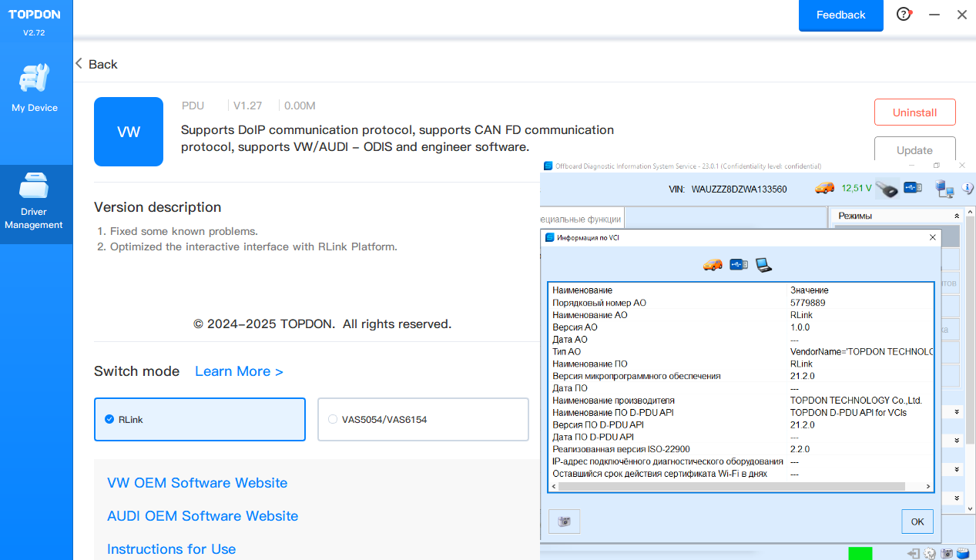
Task: Select the ISO-22900 version value 2.2.0
Action: (800, 449)
